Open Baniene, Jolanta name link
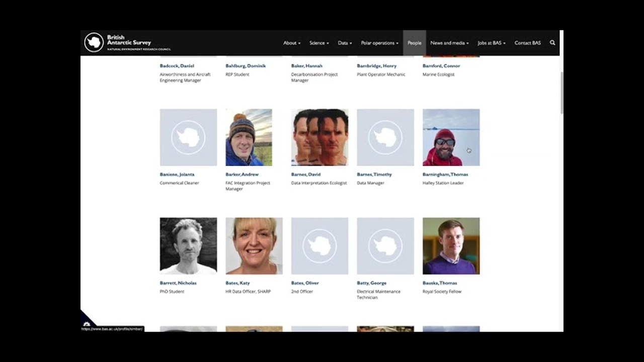This screenshot has height=362, width=644. pos(177,174)
